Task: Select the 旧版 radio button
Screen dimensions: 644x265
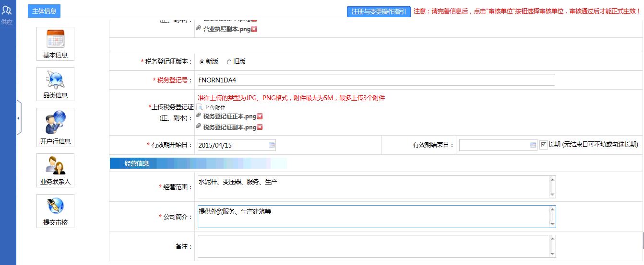Action: pyautogui.click(x=229, y=62)
